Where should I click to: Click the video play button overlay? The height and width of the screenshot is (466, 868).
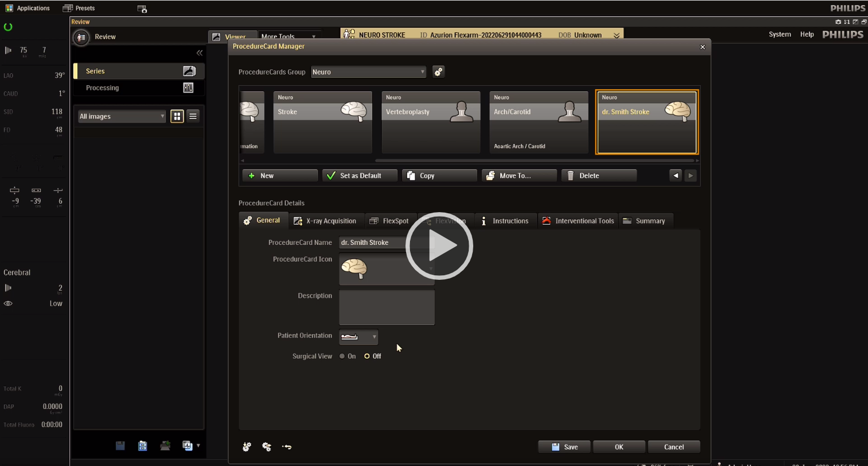point(439,246)
